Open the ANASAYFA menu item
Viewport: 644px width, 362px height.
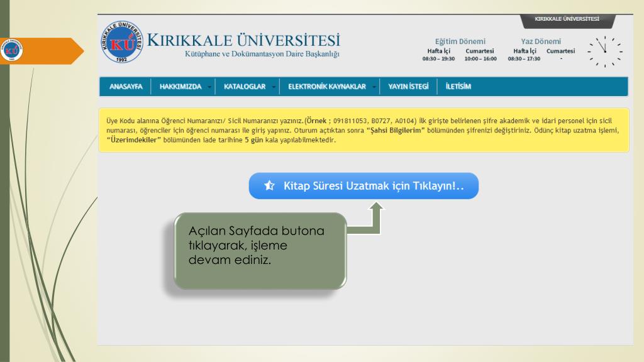pos(126,87)
